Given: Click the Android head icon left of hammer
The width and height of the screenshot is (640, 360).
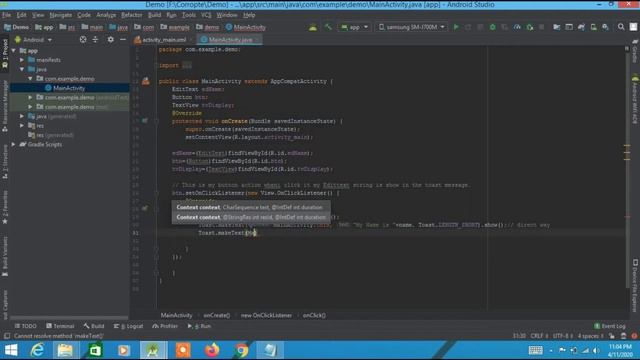Looking at the screenshot, I should coord(313,27).
